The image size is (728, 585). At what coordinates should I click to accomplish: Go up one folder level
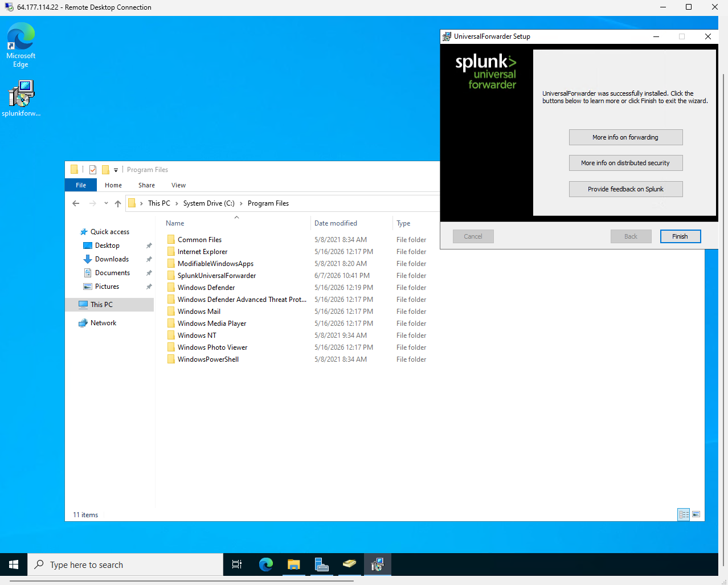(x=118, y=203)
